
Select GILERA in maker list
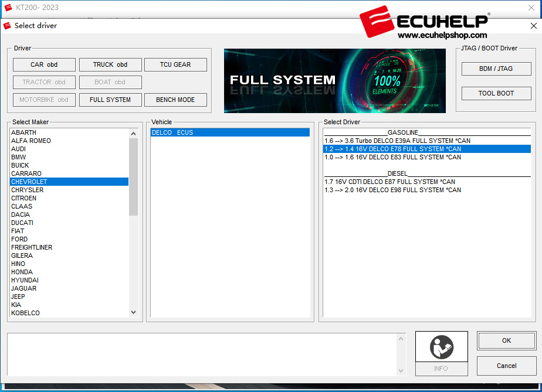click(x=69, y=255)
